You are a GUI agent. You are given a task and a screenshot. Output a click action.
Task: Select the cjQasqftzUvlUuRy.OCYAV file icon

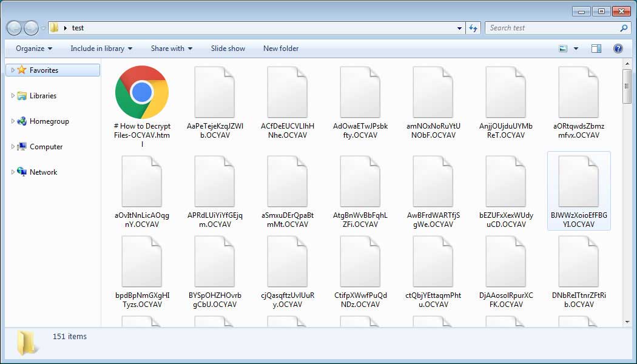[x=287, y=261]
